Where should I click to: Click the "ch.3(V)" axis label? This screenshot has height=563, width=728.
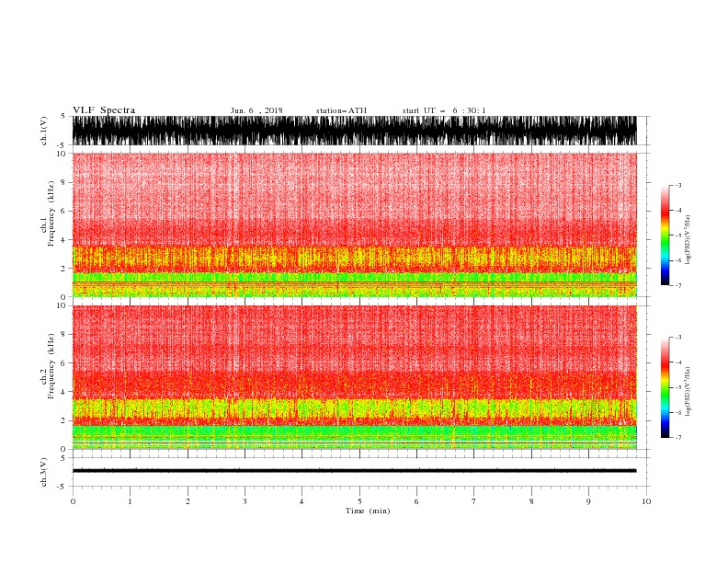(x=44, y=472)
